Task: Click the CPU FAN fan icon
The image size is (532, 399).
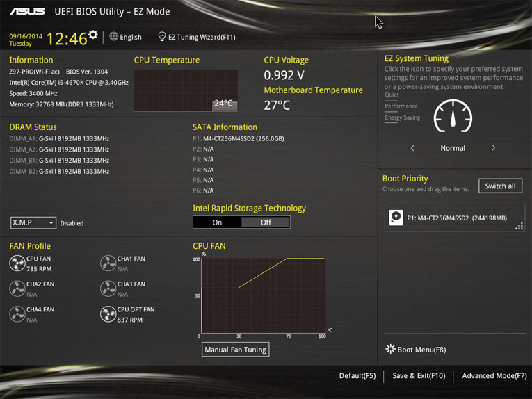Action: tap(17, 263)
